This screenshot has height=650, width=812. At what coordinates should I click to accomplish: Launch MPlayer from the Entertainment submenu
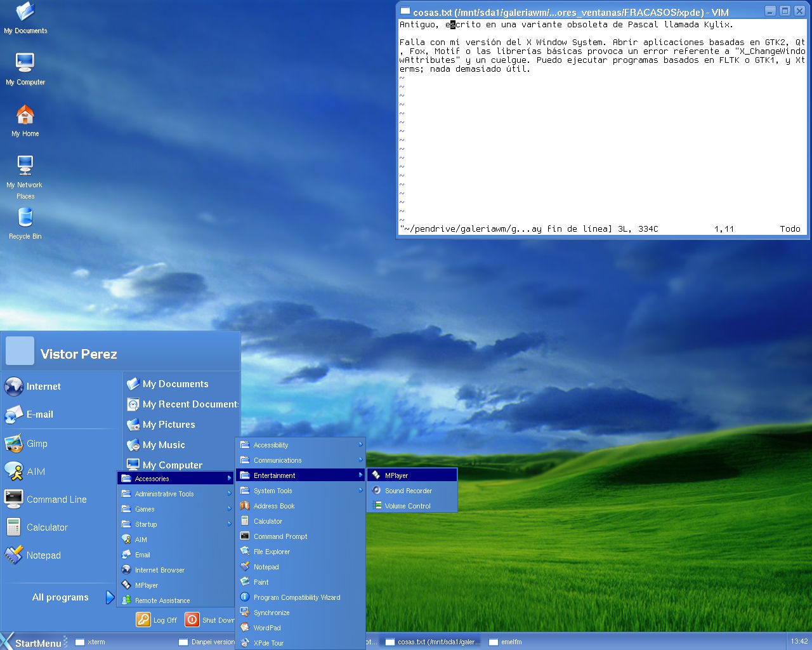(412, 475)
